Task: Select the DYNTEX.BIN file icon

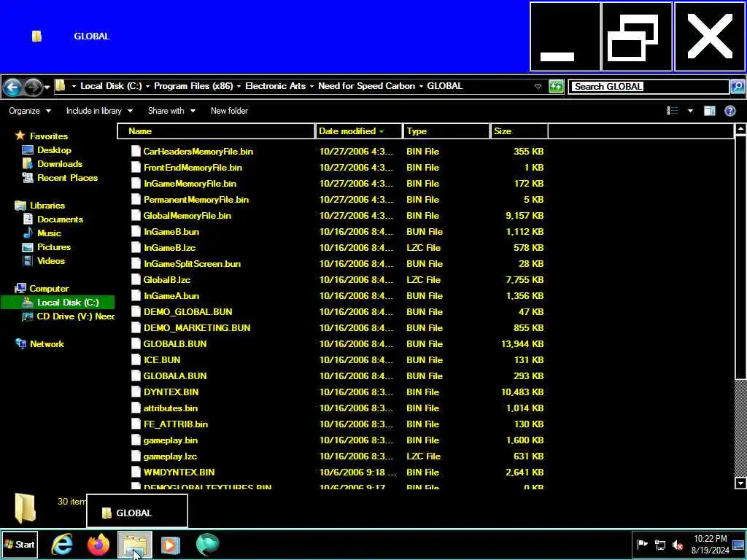Action: click(x=136, y=392)
